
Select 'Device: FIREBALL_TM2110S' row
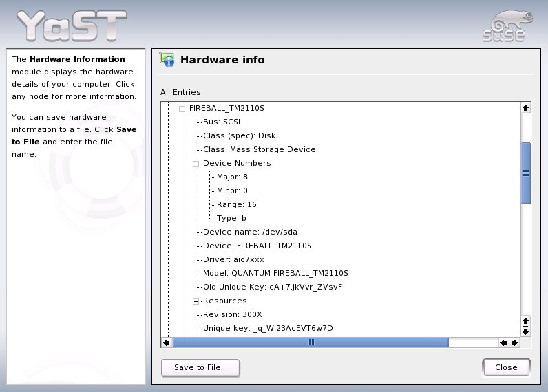(257, 246)
